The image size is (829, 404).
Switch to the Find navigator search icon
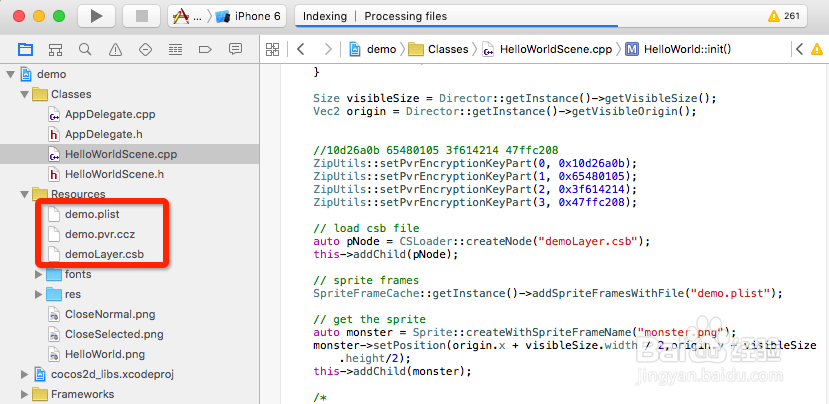(x=86, y=49)
